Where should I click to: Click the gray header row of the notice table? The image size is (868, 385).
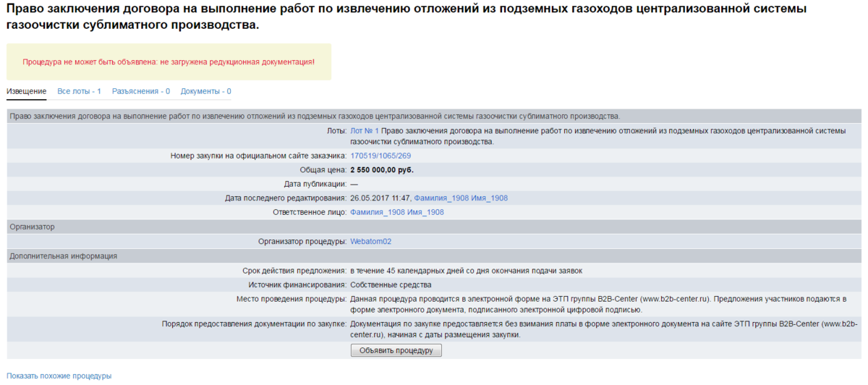315,116
